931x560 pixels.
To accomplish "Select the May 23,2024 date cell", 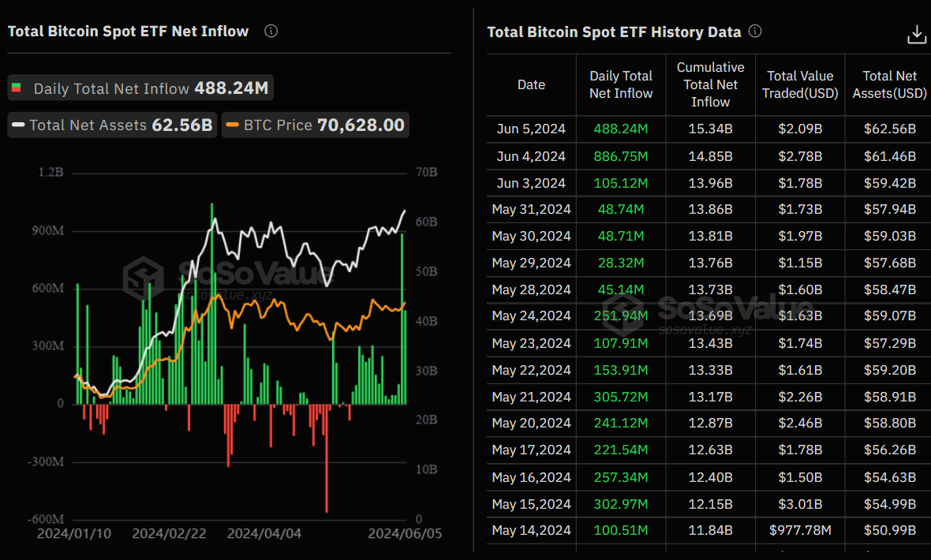I will click(532, 343).
